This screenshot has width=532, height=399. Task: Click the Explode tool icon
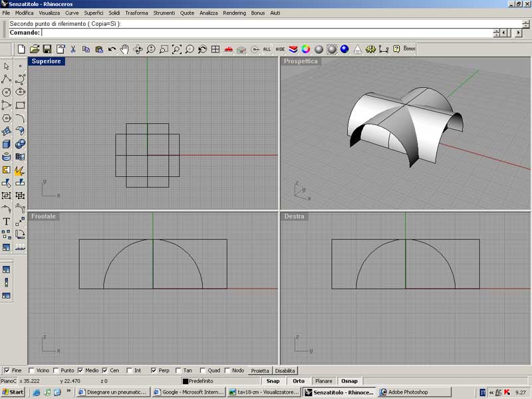[20, 171]
